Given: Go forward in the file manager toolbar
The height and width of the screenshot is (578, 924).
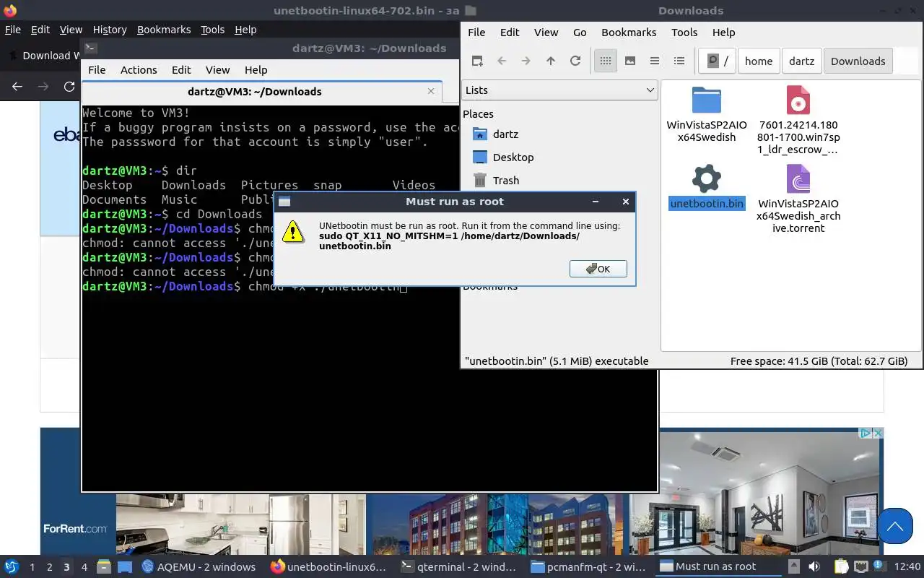Looking at the screenshot, I should coord(526,61).
